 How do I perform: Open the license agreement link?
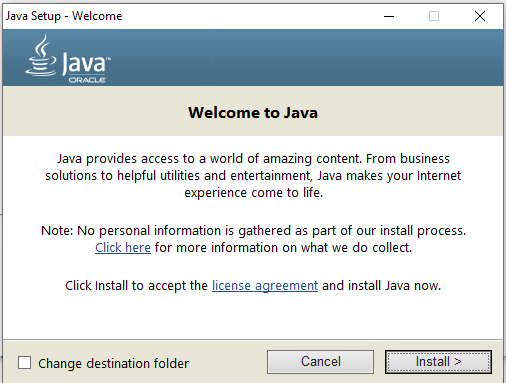pyautogui.click(x=265, y=286)
